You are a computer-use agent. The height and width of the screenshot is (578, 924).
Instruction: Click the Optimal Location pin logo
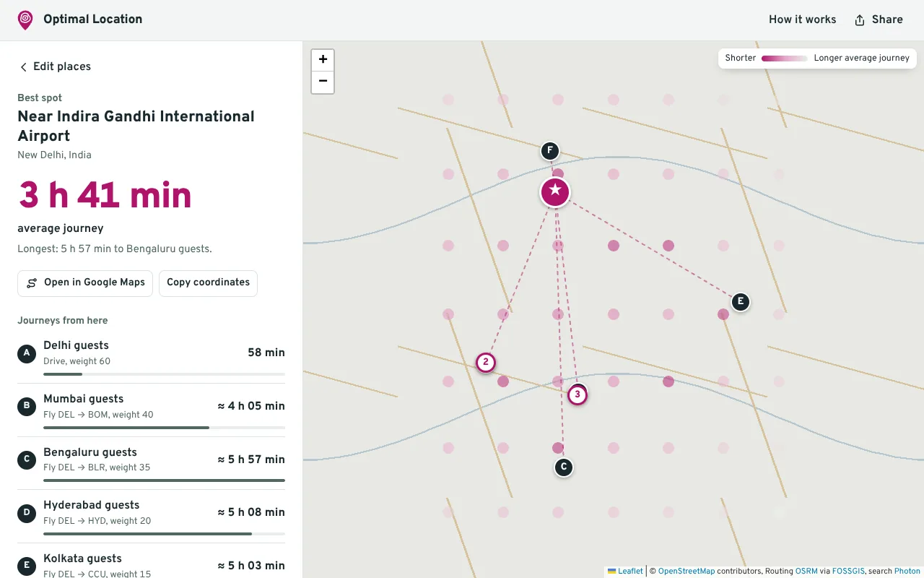pyautogui.click(x=25, y=20)
